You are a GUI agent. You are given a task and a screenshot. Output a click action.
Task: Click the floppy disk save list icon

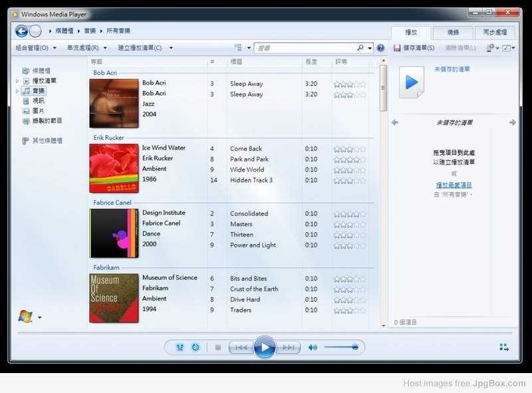397,48
